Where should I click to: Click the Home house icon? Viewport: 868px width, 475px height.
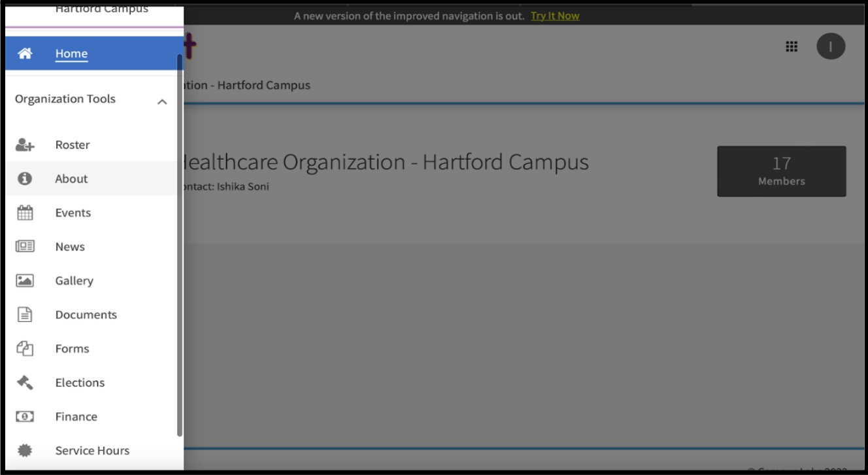[25, 54]
